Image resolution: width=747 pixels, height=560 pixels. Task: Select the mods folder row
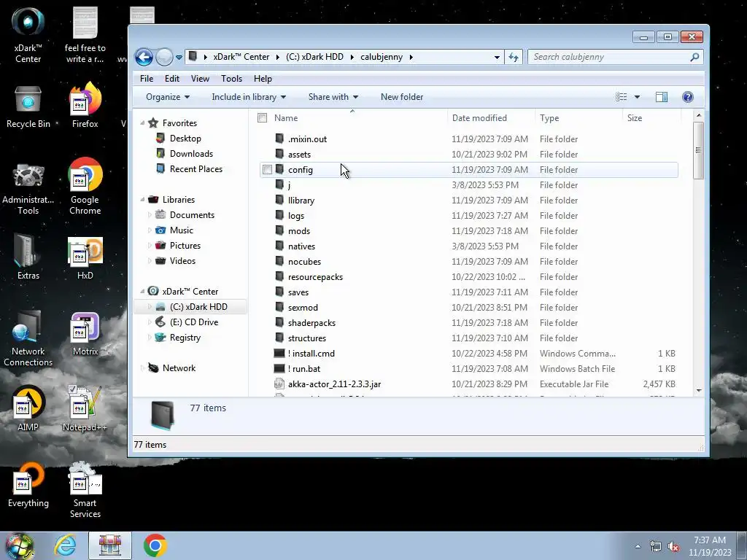pos(469,231)
